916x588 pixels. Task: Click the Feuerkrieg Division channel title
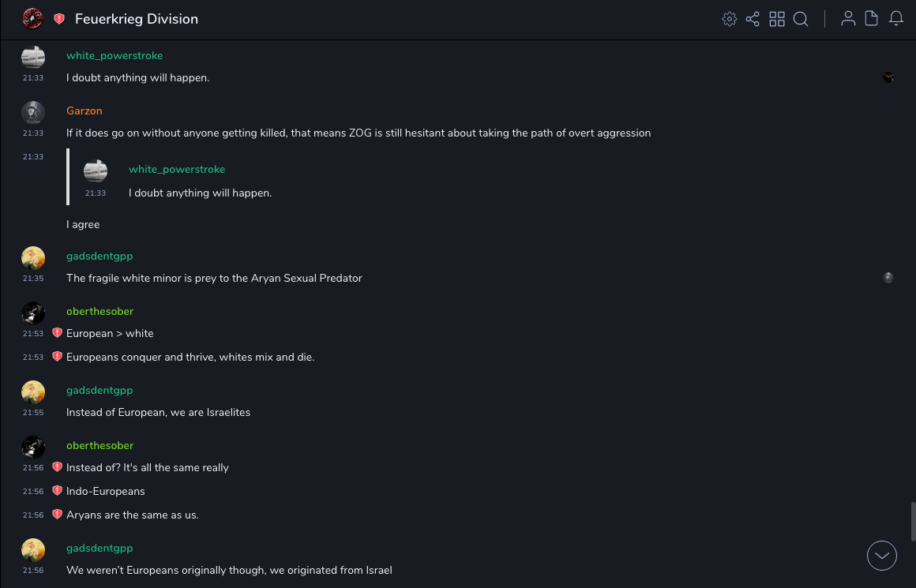point(137,19)
